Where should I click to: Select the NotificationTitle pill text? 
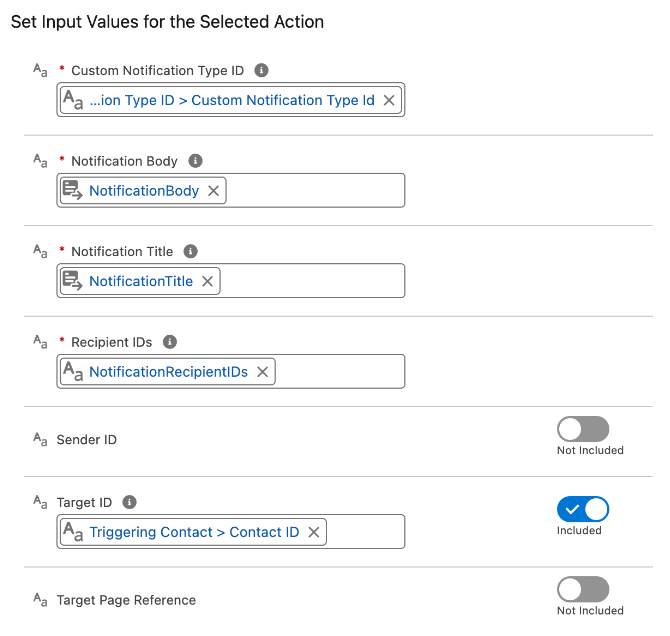pyautogui.click(x=141, y=281)
